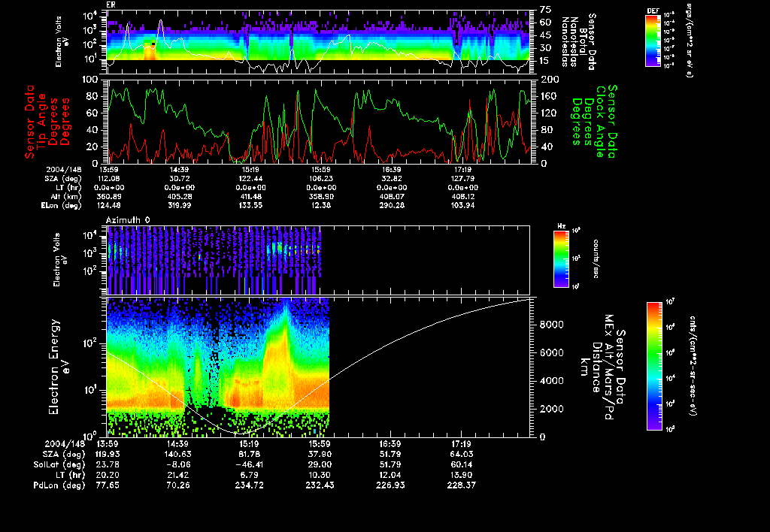Click PdLon value 70.26
The image size is (770, 532).
click(178, 485)
